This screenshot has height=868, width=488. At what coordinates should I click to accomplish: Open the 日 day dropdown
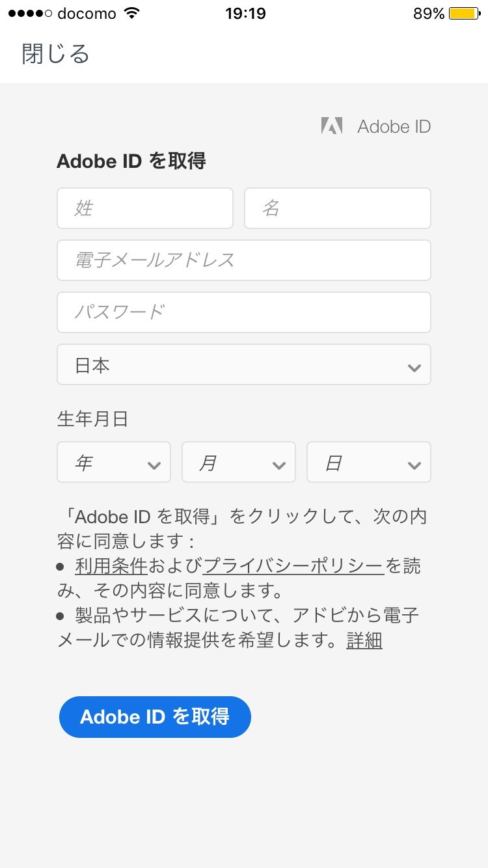(x=368, y=462)
